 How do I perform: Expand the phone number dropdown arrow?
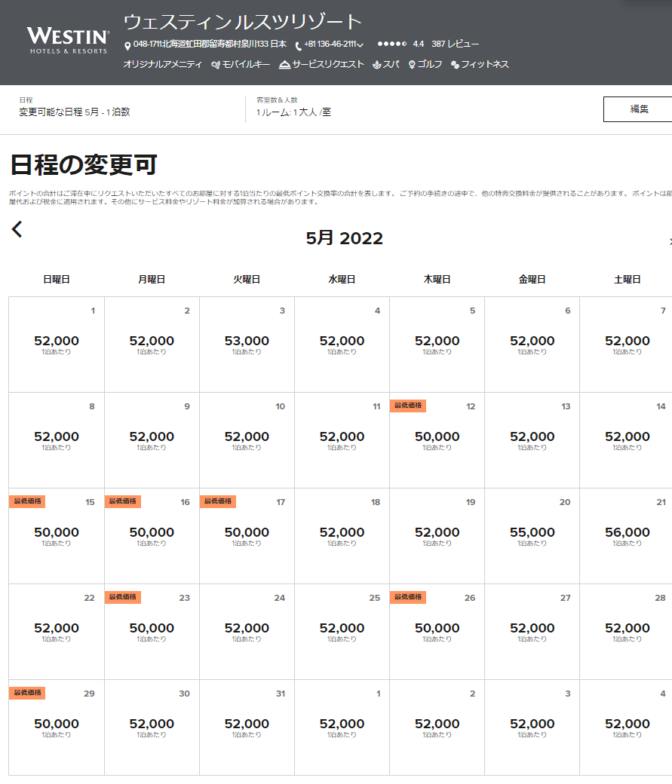[361, 45]
